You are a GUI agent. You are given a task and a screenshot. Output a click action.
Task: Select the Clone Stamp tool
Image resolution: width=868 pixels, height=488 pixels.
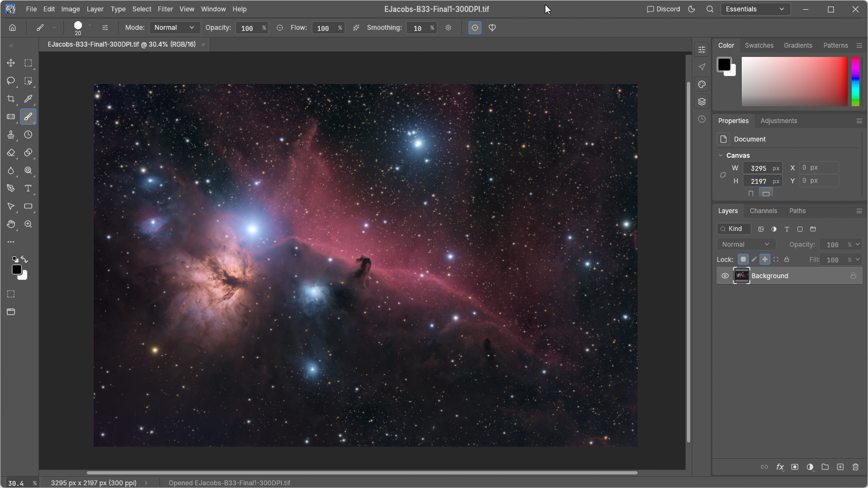pos(11,134)
